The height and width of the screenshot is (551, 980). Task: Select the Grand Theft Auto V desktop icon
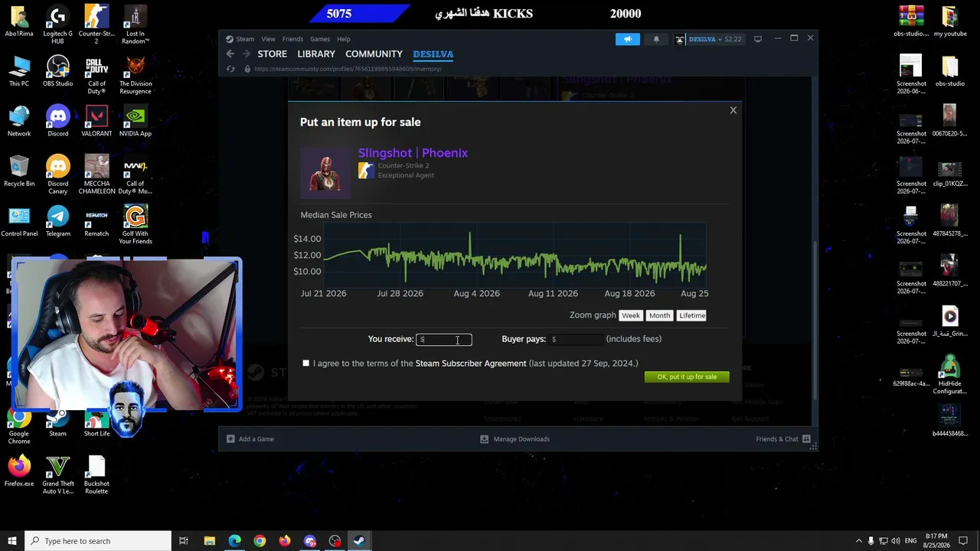click(57, 475)
